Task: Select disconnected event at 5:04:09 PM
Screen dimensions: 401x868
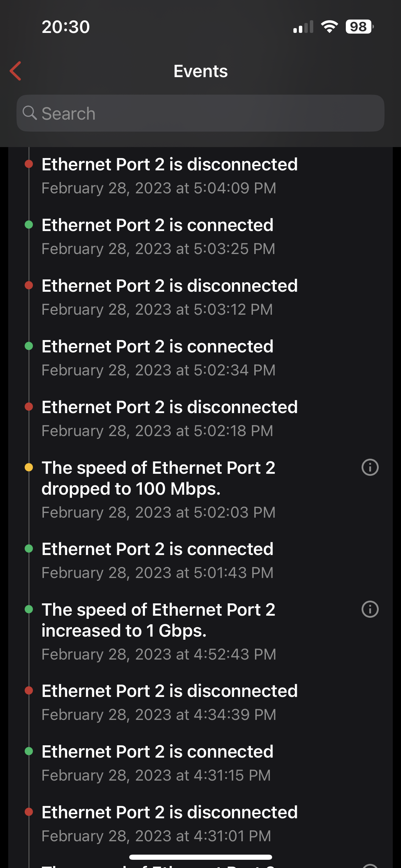Action: 169,176
